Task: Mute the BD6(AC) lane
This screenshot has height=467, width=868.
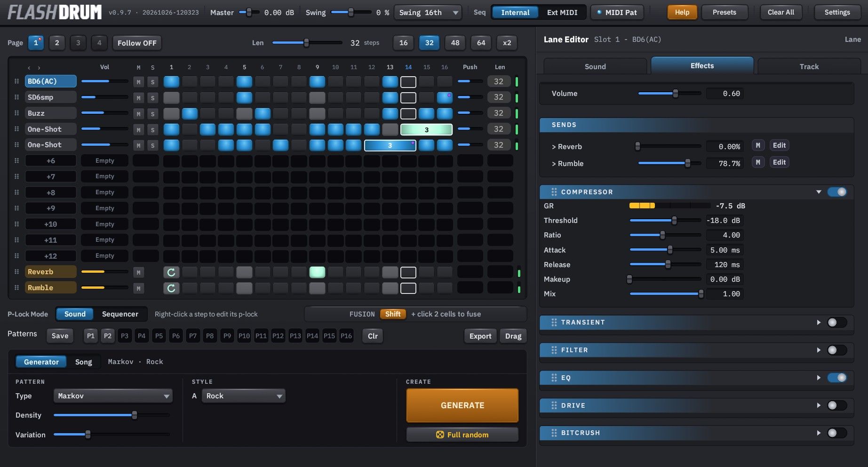Action: [138, 82]
